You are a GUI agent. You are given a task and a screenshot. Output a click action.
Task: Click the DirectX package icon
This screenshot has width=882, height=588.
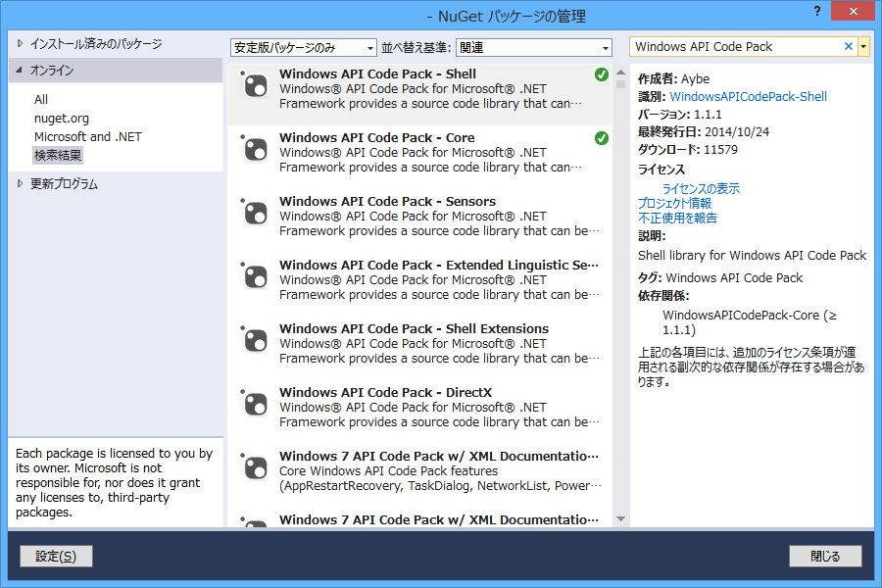click(255, 405)
